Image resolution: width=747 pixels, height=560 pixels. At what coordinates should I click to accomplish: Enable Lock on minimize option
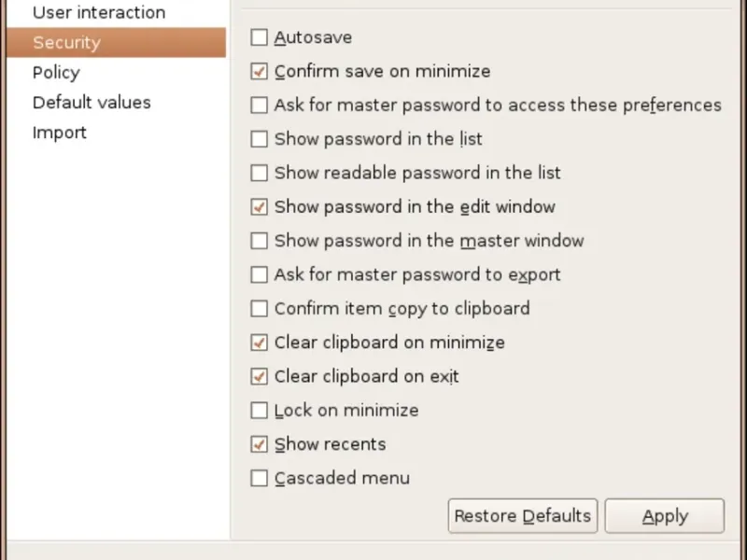tap(260, 411)
